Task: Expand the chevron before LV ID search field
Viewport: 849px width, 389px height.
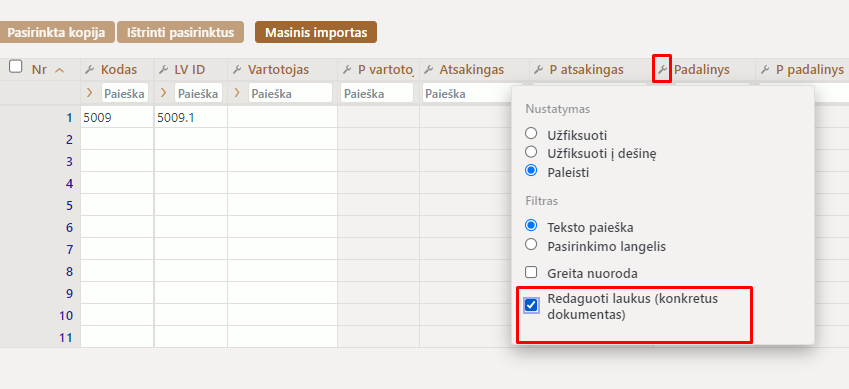Action: pos(163,93)
